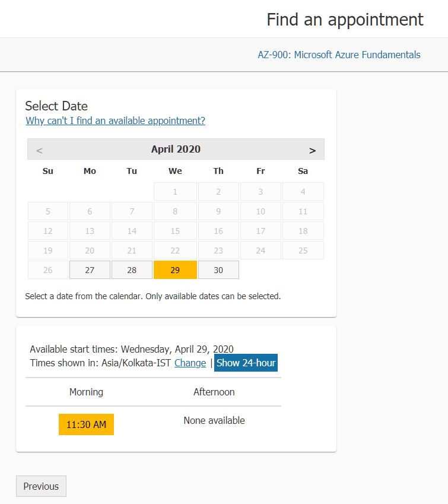Click 'Times shown in: Asia/Kolkata-IST' text
448x504 pixels.
tap(100, 363)
